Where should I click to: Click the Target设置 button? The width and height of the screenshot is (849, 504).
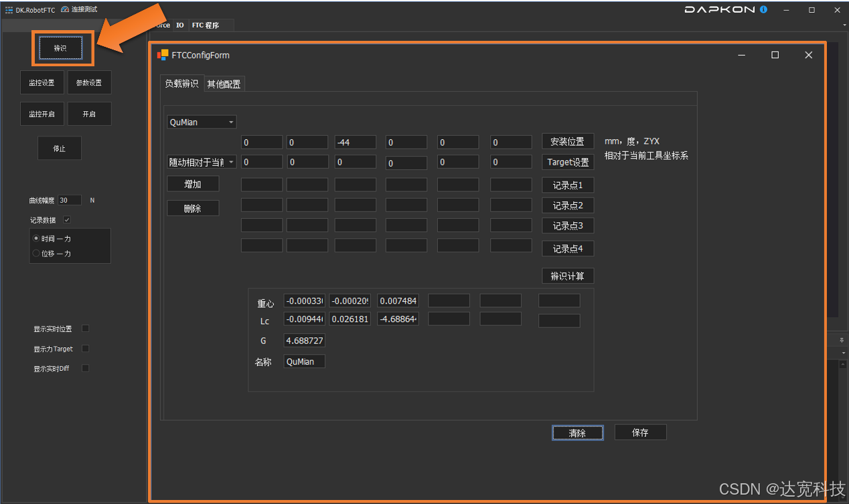pyautogui.click(x=568, y=162)
